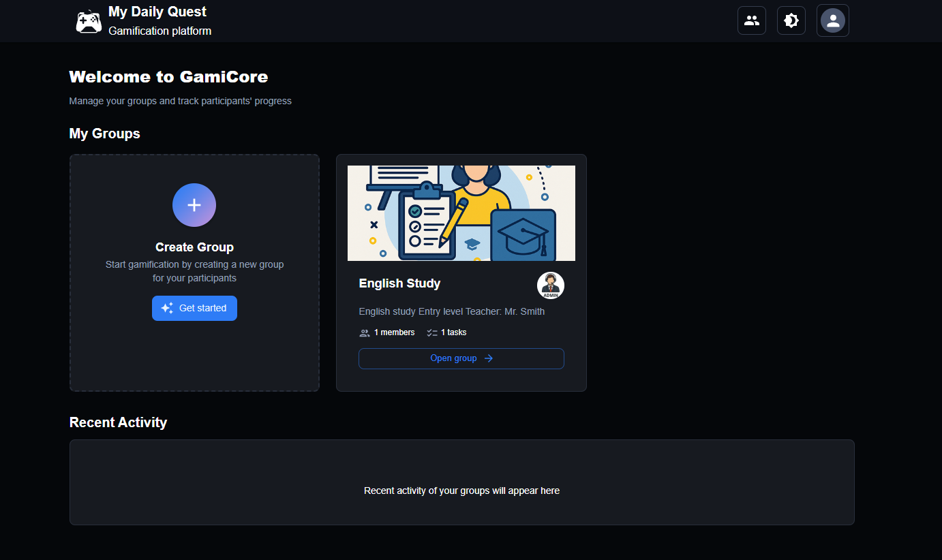This screenshot has height=560, width=942.
Task: Click the English Study cover image
Action: tap(461, 213)
